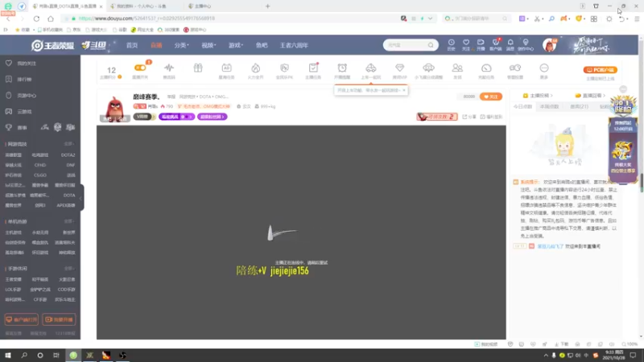Open the PK shield icon
The height and width of the screenshot is (362, 644).
click(x=284, y=68)
